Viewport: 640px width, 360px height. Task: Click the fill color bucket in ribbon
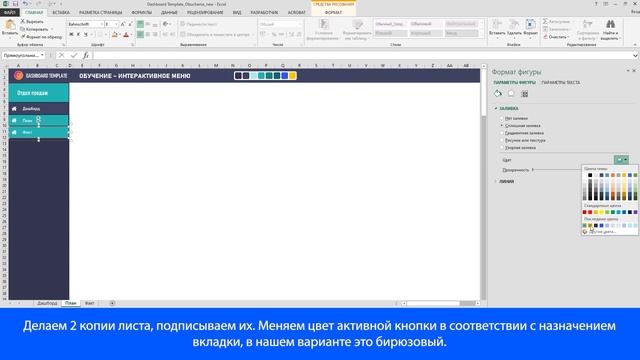click(x=115, y=35)
